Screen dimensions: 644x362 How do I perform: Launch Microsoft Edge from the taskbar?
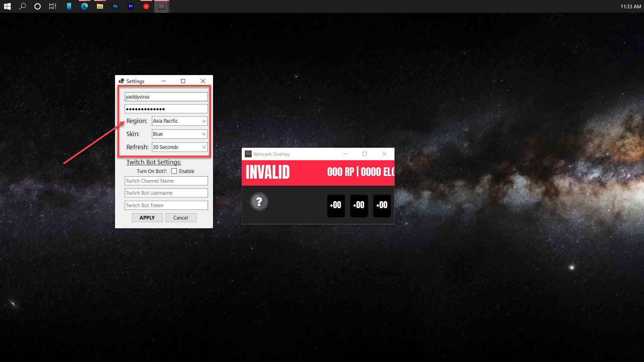point(85,6)
